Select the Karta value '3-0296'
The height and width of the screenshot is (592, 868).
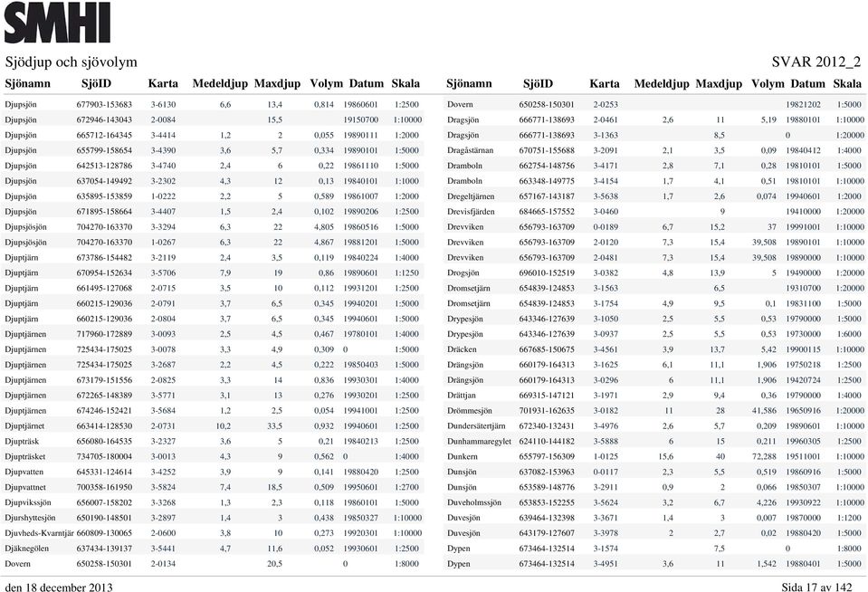[605, 380]
